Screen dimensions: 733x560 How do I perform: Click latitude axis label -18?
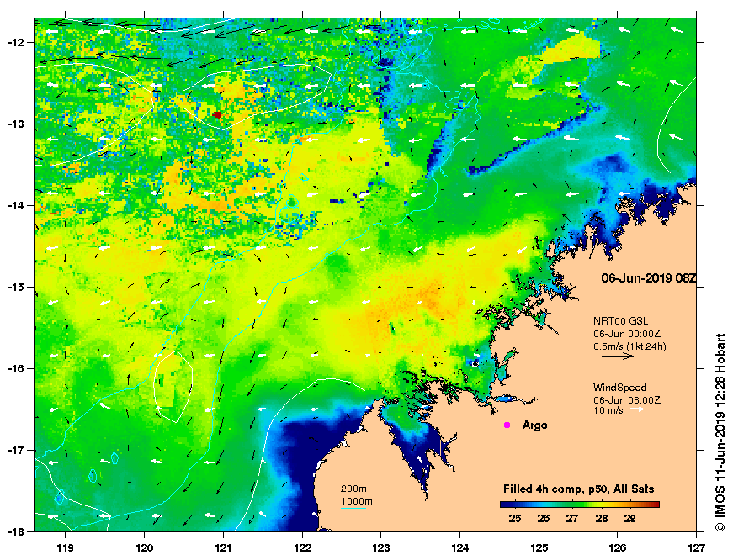(15, 532)
